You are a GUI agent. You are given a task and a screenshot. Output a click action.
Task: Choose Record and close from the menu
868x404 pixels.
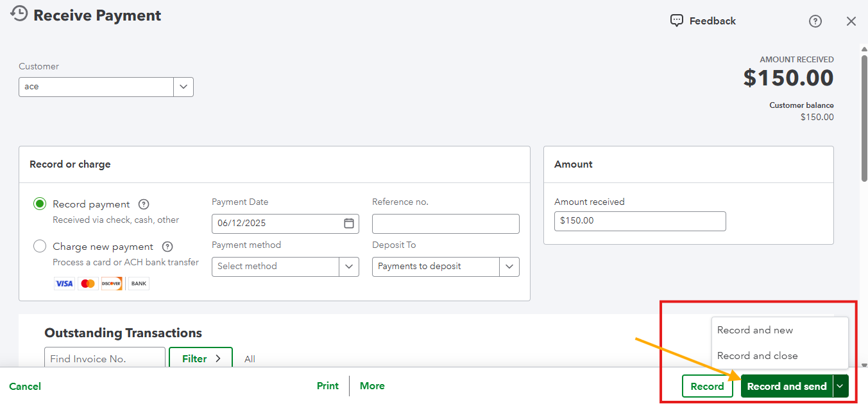(x=758, y=356)
